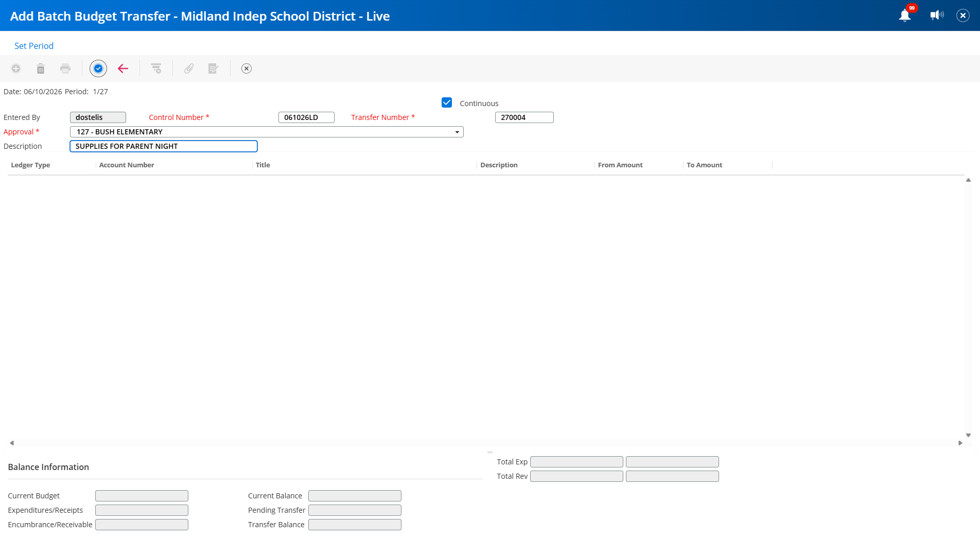980x555 pixels.
Task: Click the Encumbrance/Receivable field
Action: 142,525
